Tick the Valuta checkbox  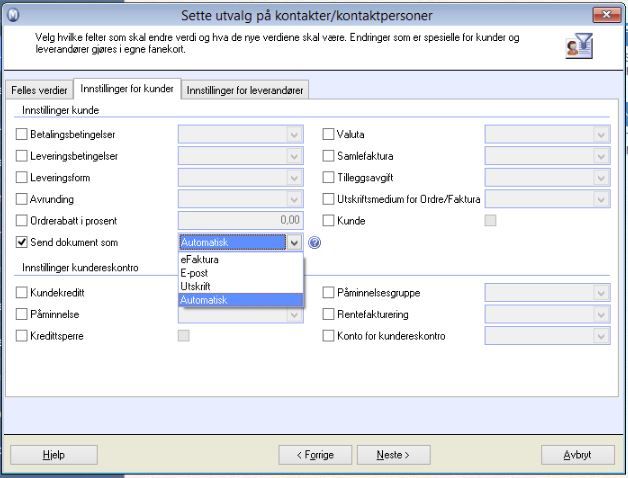click(328, 133)
